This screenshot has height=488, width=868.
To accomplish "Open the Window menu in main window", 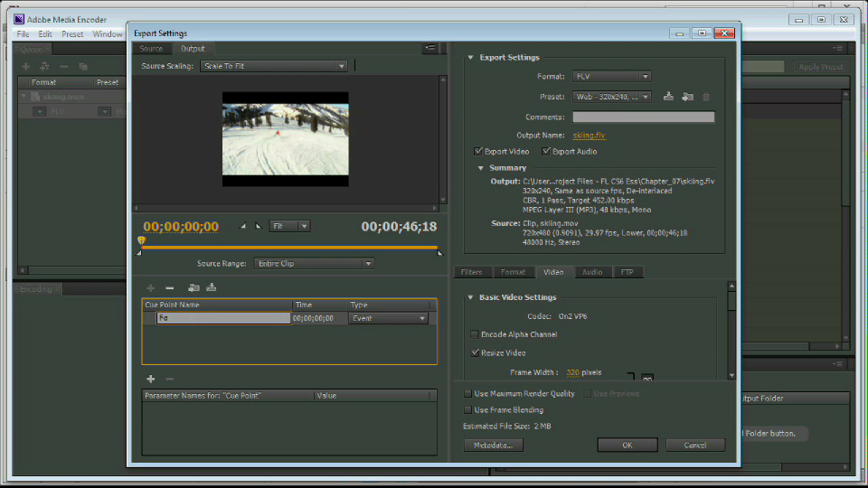I will (x=107, y=33).
